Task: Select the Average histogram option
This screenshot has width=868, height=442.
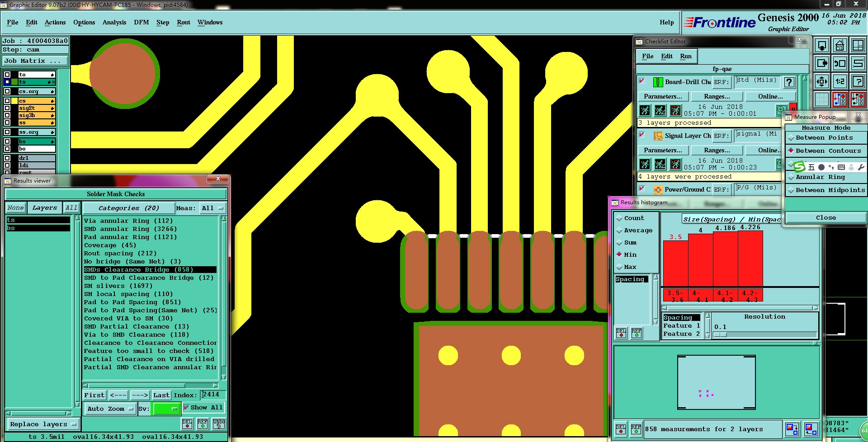Action: click(634, 230)
